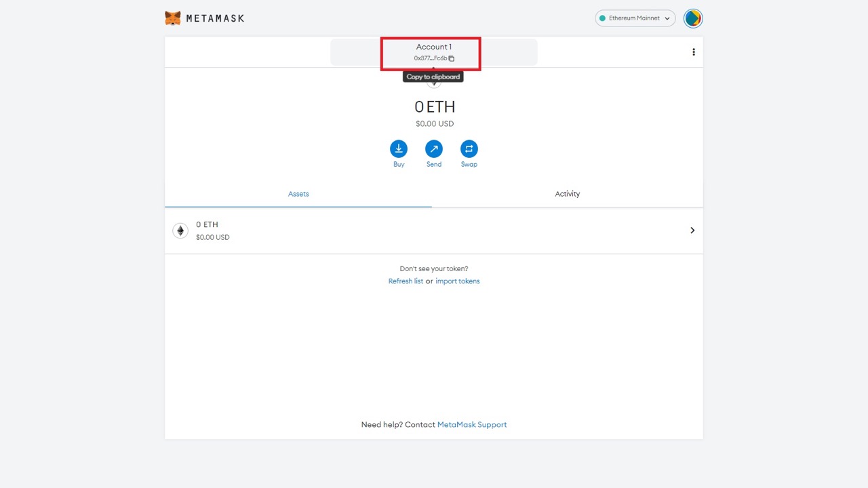This screenshot has width=868, height=488.
Task: Click the Ethereum token icon on asset row
Action: click(x=180, y=230)
